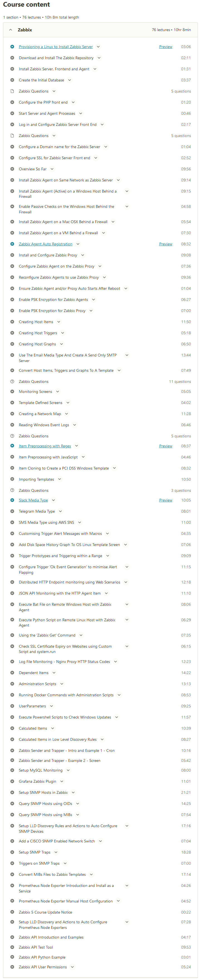
Task: Click play icon next to Zabbix Agent Auto Registration
Action: tap(12, 244)
